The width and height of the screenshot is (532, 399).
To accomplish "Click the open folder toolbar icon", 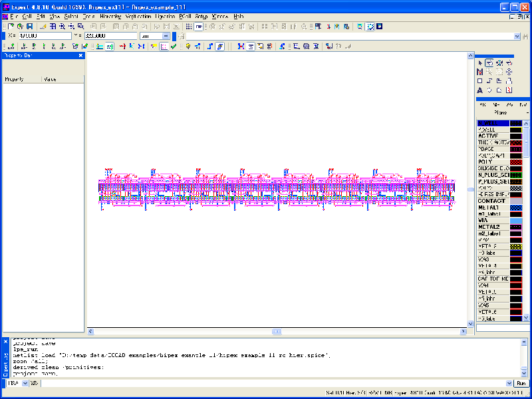I will point(20,27).
